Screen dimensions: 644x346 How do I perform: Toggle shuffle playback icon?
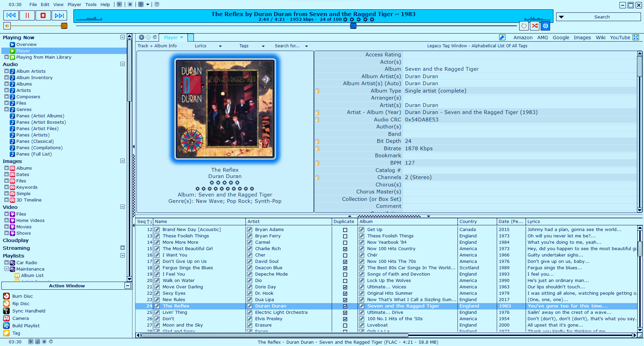[535, 26]
